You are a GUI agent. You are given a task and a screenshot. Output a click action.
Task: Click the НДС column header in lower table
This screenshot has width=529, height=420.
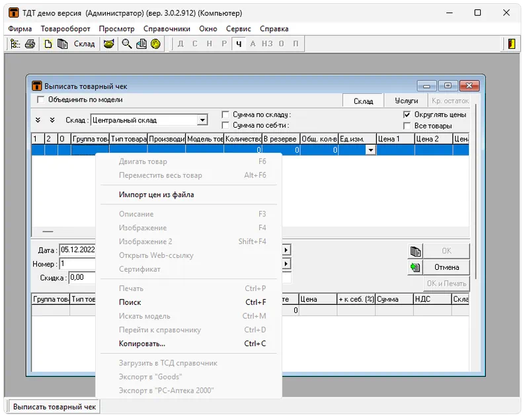click(x=432, y=299)
